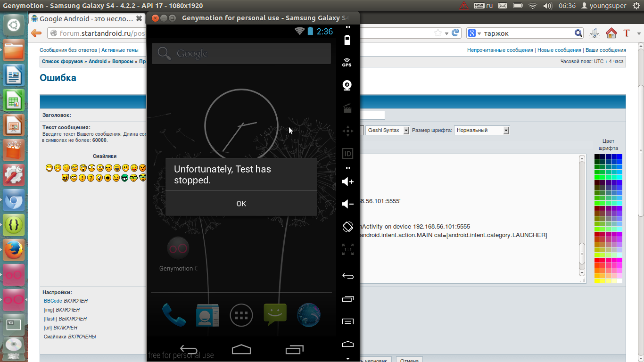The height and width of the screenshot is (362, 644).
Task: Open the Android Browser globe app
Action: [x=309, y=315]
